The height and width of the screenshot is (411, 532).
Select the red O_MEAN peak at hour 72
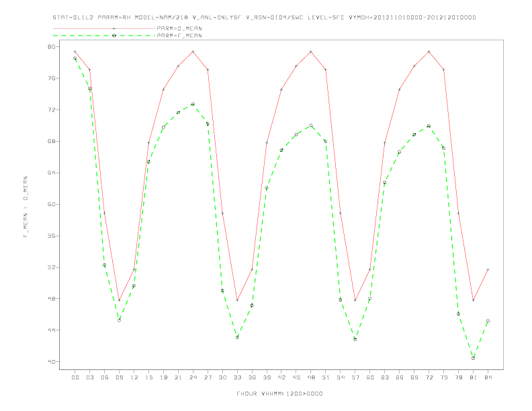[429, 52]
